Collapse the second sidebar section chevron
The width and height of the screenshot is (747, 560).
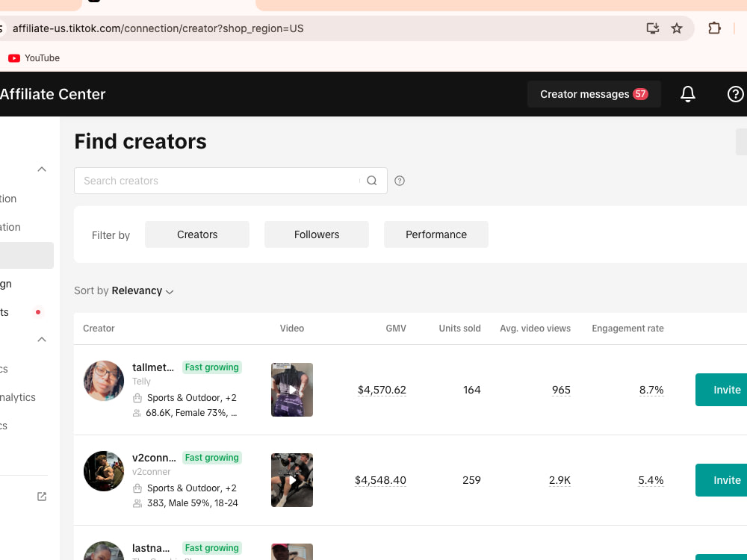point(42,340)
